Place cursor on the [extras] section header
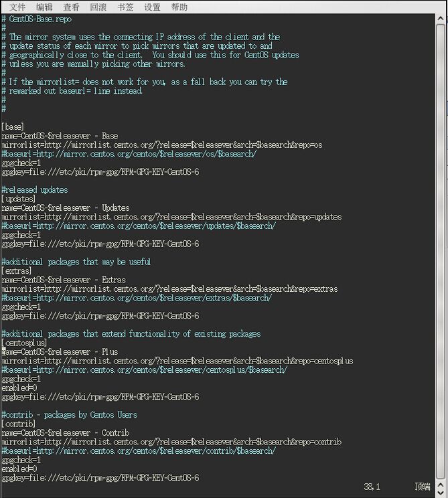 (17, 271)
